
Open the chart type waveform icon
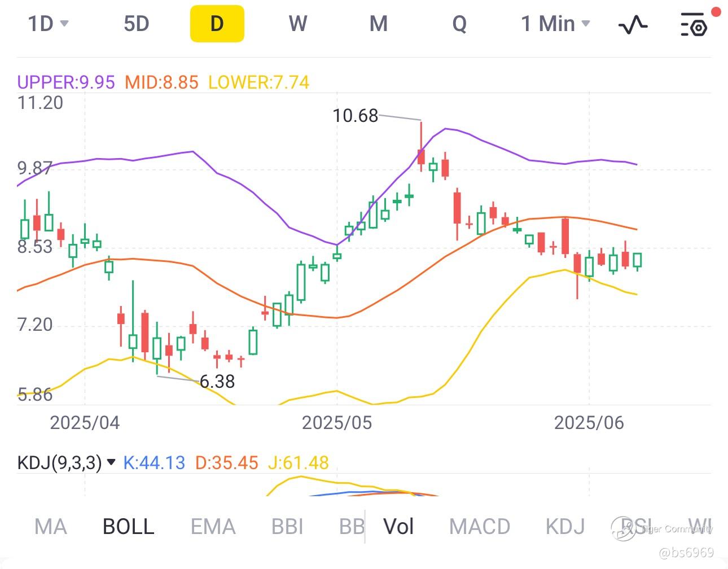[633, 24]
